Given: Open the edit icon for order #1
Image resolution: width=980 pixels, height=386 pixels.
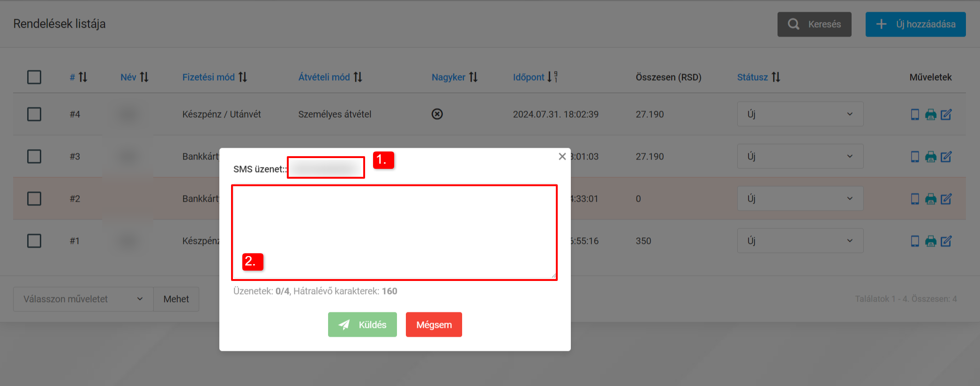Looking at the screenshot, I should pos(946,241).
